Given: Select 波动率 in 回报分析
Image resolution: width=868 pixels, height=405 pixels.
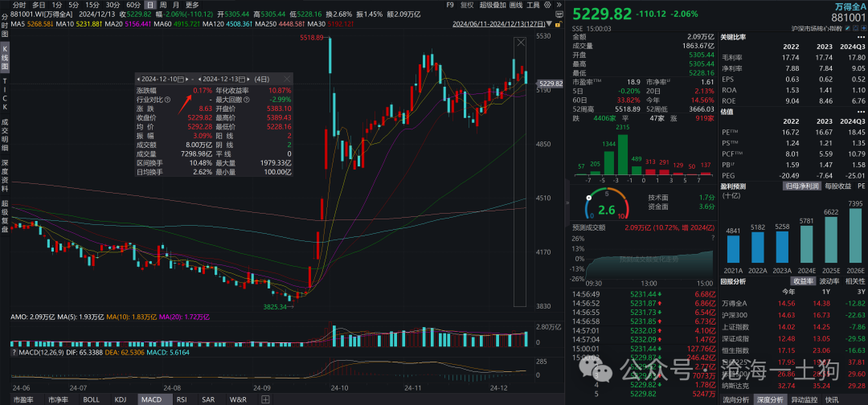Looking at the screenshot, I should pyautogui.click(x=829, y=281).
